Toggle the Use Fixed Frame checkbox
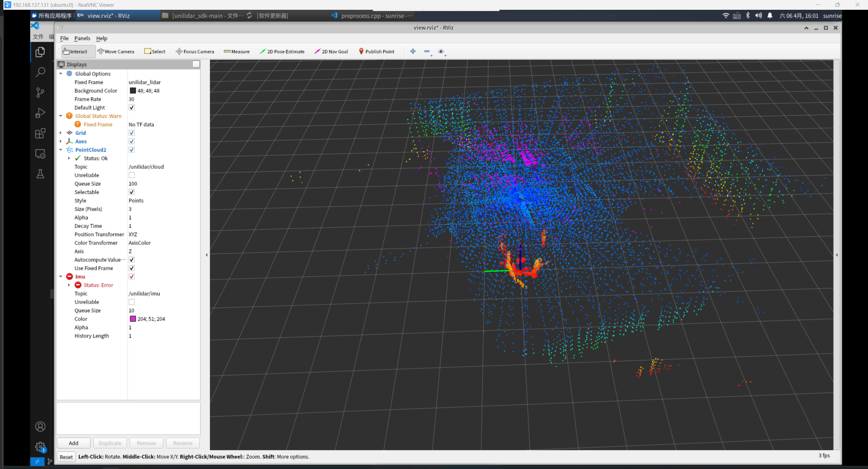This screenshot has width=868, height=469. pos(132,268)
